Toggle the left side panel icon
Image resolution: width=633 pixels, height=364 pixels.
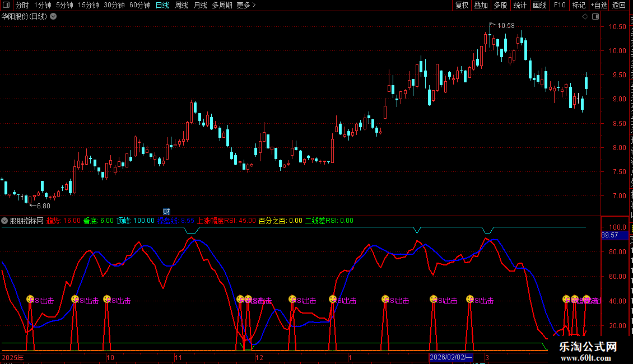6,5
